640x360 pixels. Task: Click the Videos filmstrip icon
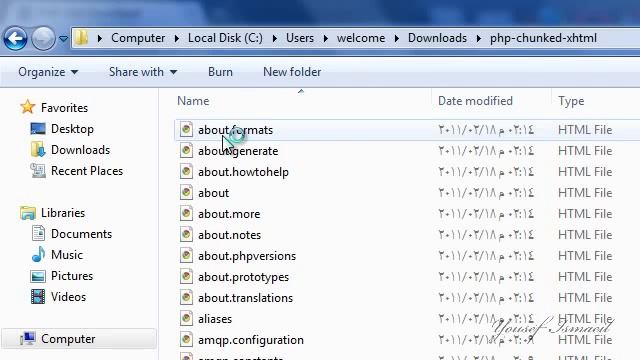click(38, 297)
